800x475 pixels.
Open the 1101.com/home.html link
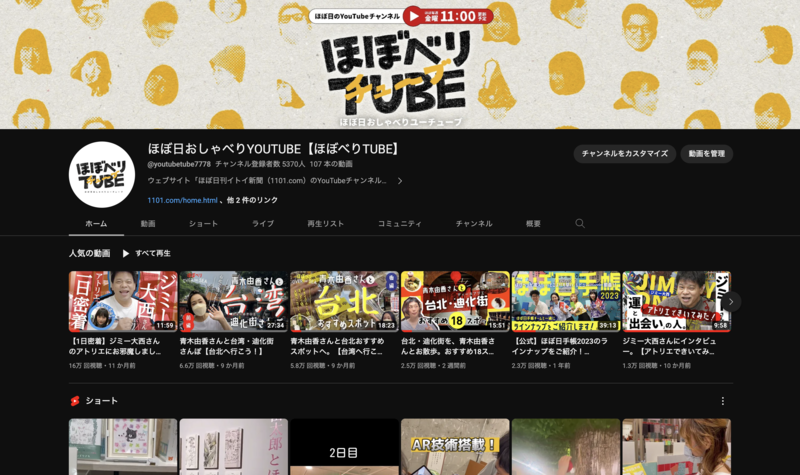(x=183, y=200)
